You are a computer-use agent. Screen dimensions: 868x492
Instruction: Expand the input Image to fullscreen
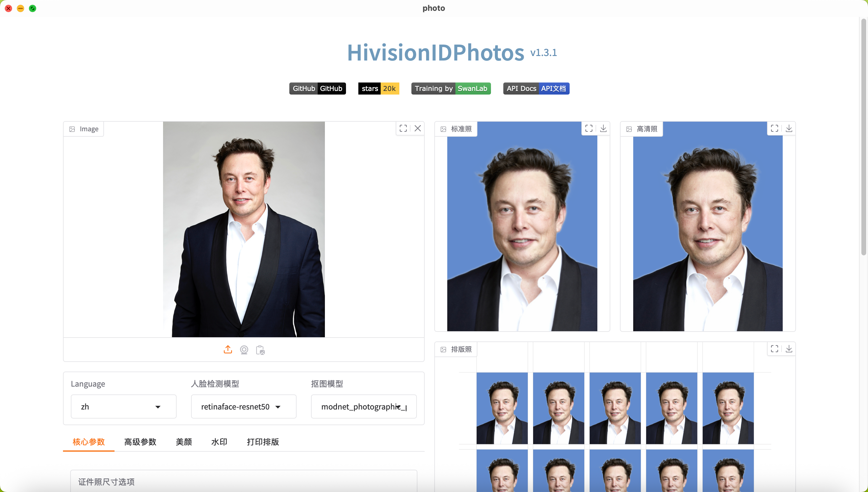coord(403,128)
